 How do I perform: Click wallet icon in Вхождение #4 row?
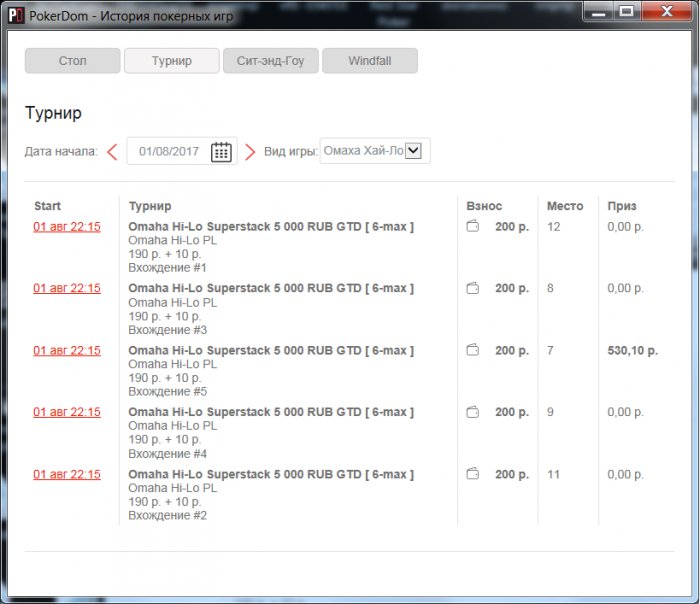point(473,412)
